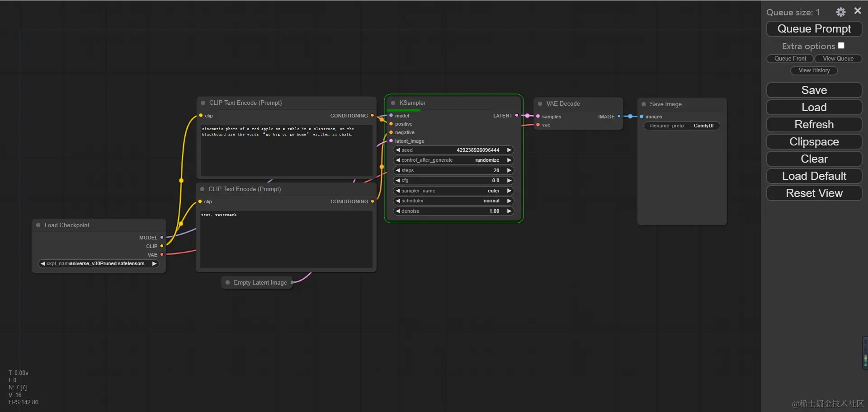Open the settings gear icon
The height and width of the screenshot is (412, 868).
pyautogui.click(x=840, y=12)
